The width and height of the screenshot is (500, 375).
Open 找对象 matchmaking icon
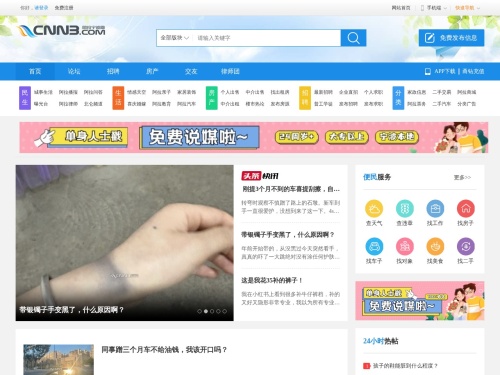pos(405,246)
